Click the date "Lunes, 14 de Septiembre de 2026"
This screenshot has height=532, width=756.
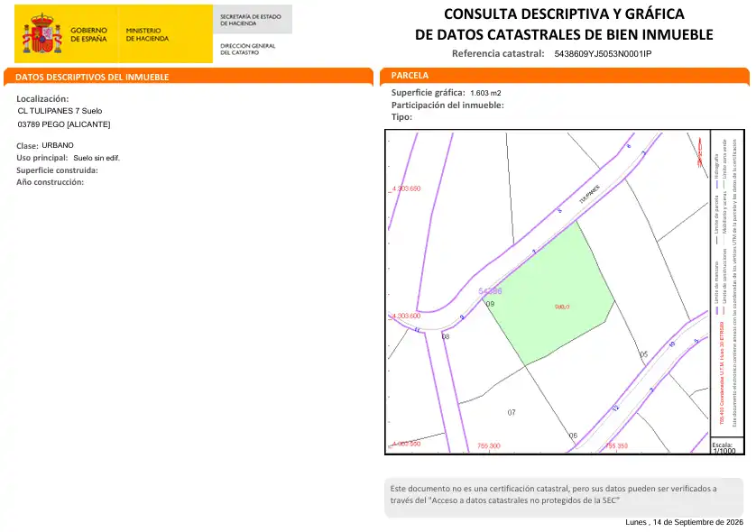click(x=684, y=522)
